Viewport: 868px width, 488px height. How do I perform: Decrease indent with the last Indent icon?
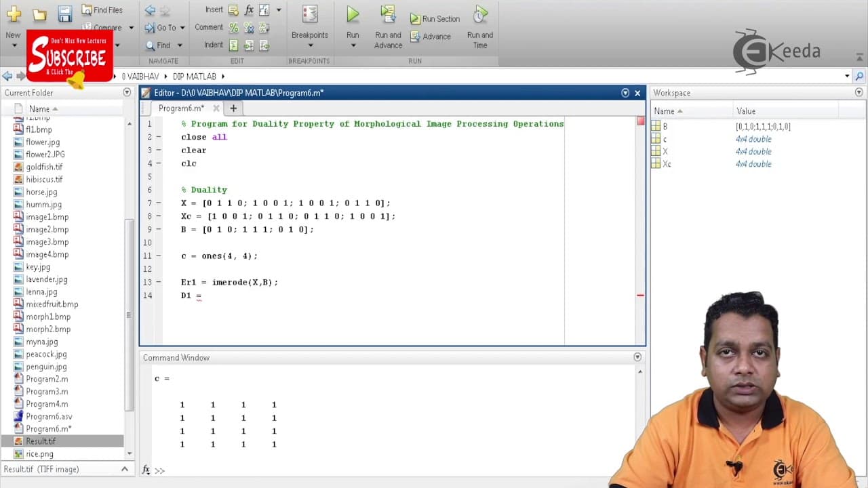coord(264,45)
